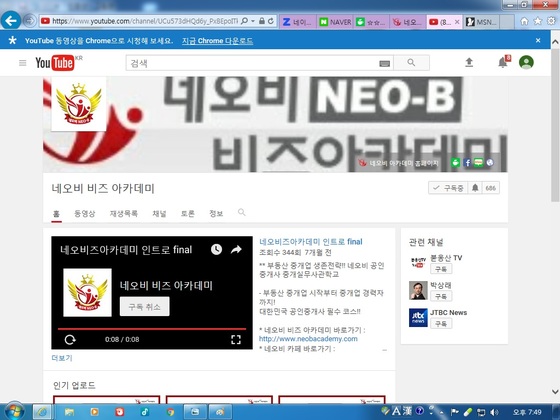Refresh the page from the address bar
The image size is (560, 420).
click(x=271, y=21)
